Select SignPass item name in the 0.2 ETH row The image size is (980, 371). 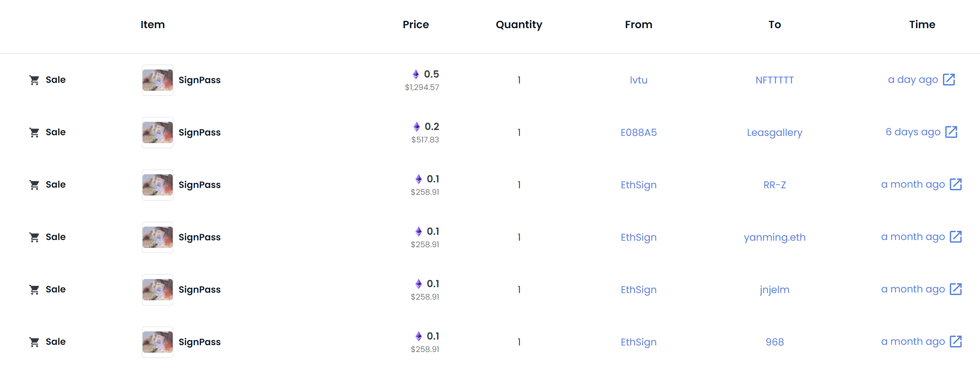tap(199, 133)
